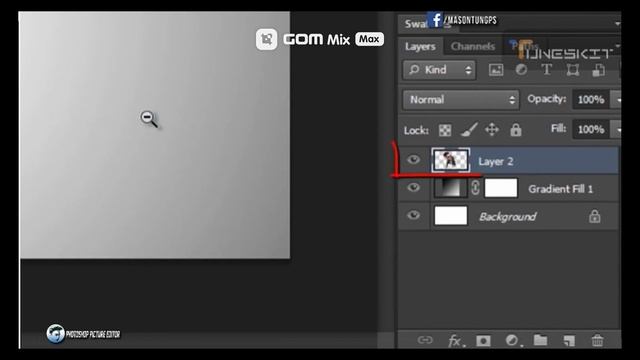Select Background layer thumbnail
This screenshot has height=360, width=640.
[x=451, y=216]
